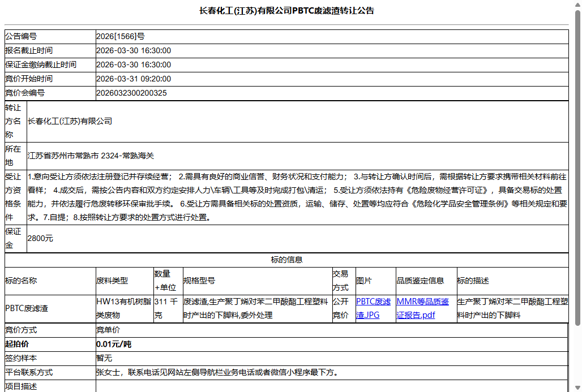The image size is (582, 392).
Task: Open the PBTC废滤渣.JPG image link
Action: pyautogui.click(x=373, y=308)
